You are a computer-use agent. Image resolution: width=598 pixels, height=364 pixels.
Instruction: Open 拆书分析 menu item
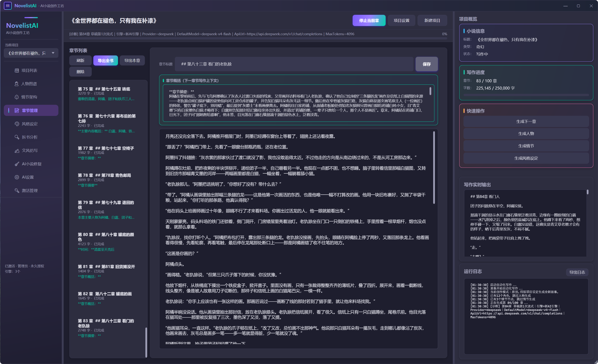click(x=31, y=137)
